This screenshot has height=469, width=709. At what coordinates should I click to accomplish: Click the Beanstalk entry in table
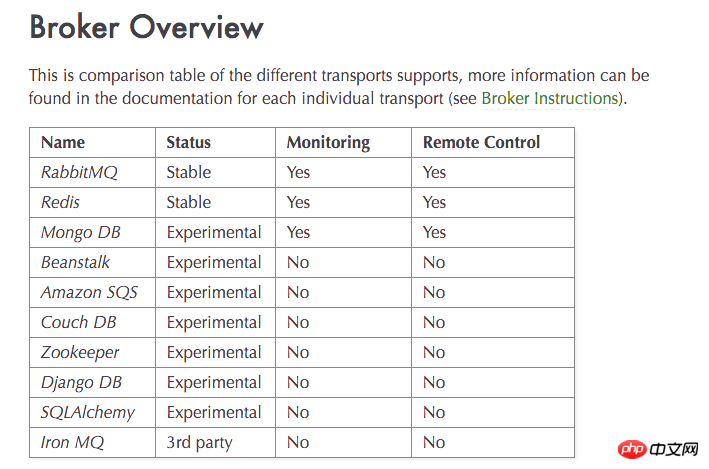[x=75, y=262]
